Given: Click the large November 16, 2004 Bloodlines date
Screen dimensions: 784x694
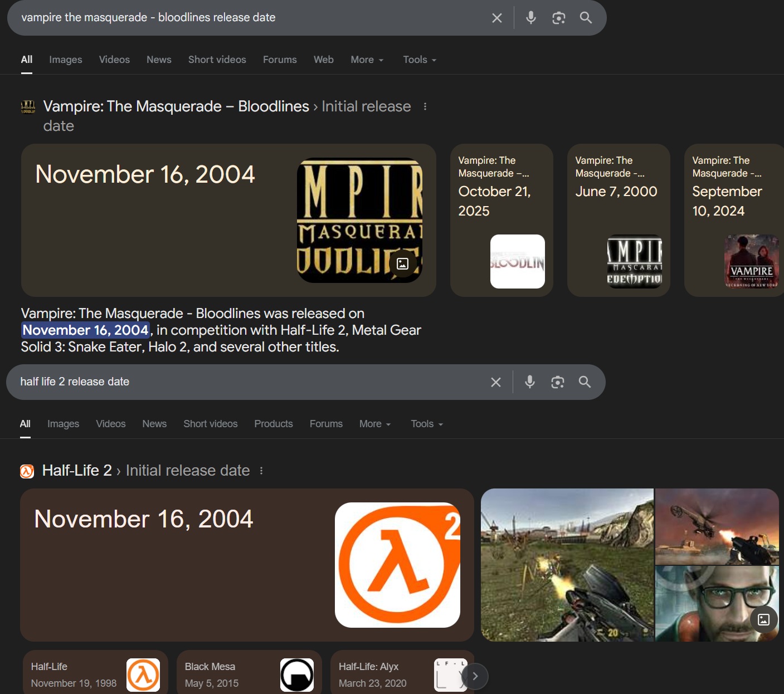Looking at the screenshot, I should [145, 174].
